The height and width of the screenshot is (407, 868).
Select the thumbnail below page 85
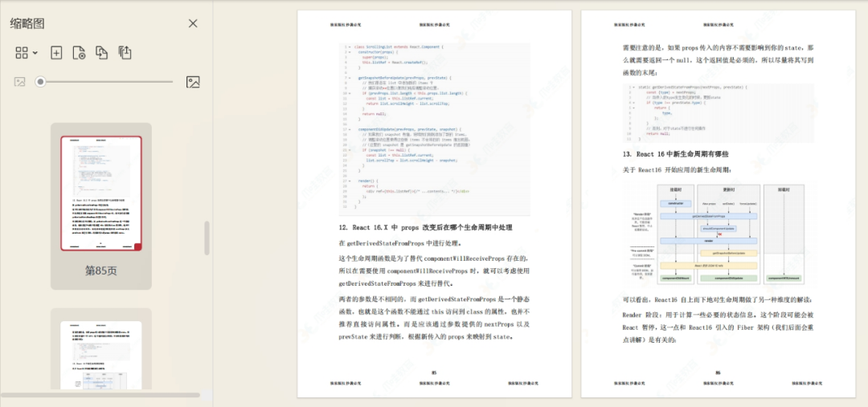(101, 355)
